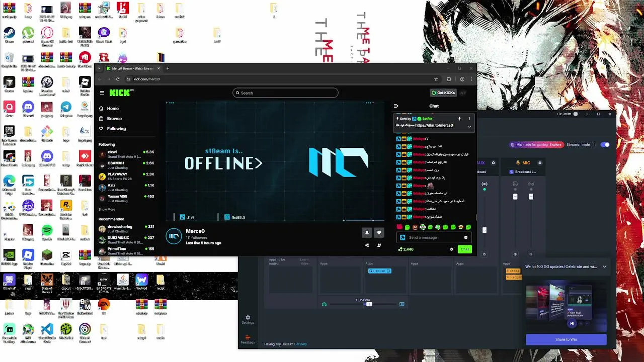
Task: Select the Mercs0 Stream browser tab
Action: point(133,68)
